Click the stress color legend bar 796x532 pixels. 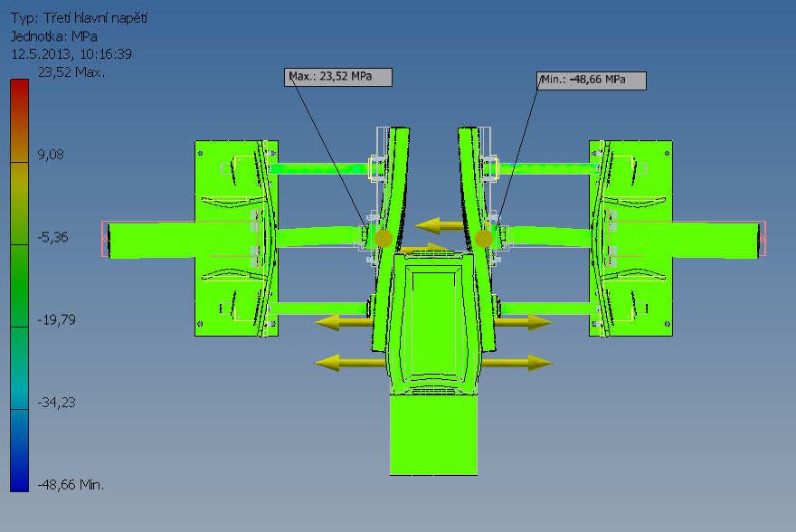pos(19,285)
